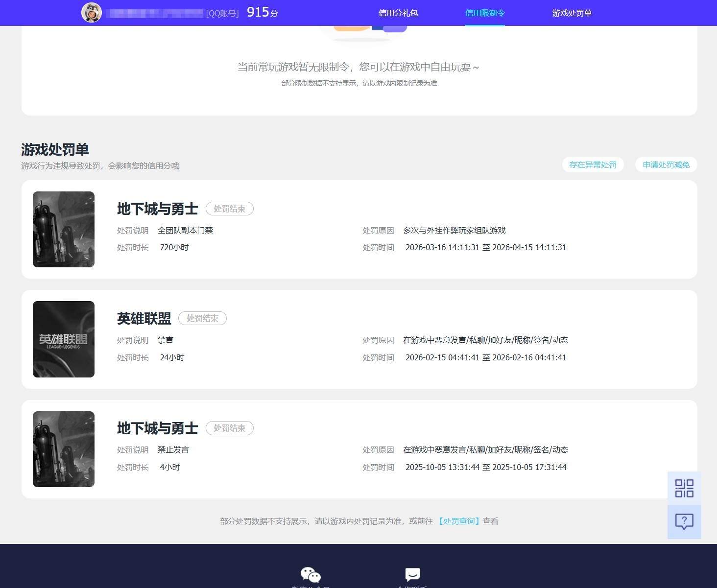This screenshot has width=717, height=588.
Task: Click the time range starting 2025-10-05 13:31:44
Action: [486, 468]
